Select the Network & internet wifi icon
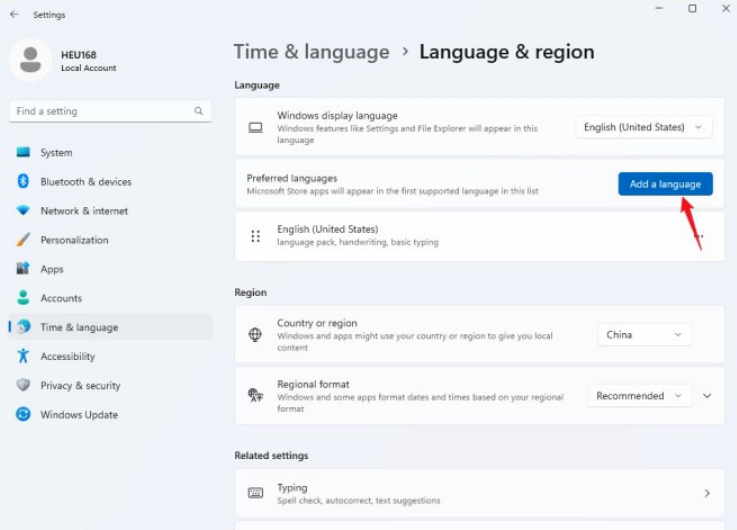Screen dimensions: 737x530 (x=23, y=210)
